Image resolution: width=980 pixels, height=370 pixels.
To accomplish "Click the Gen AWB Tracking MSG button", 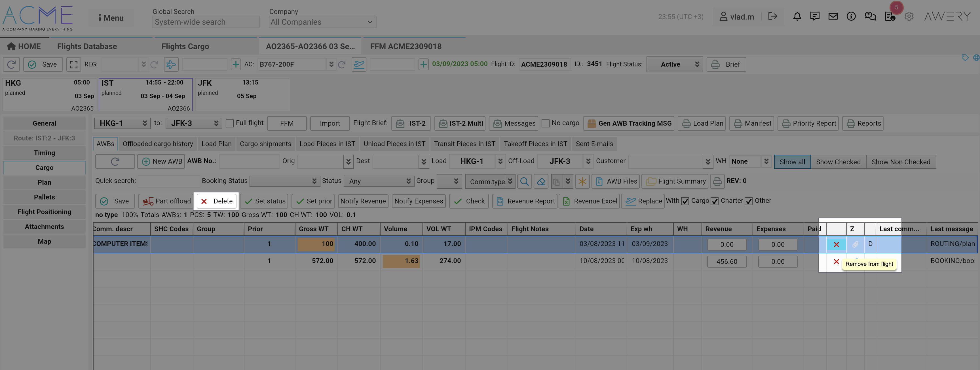I will point(629,123).
